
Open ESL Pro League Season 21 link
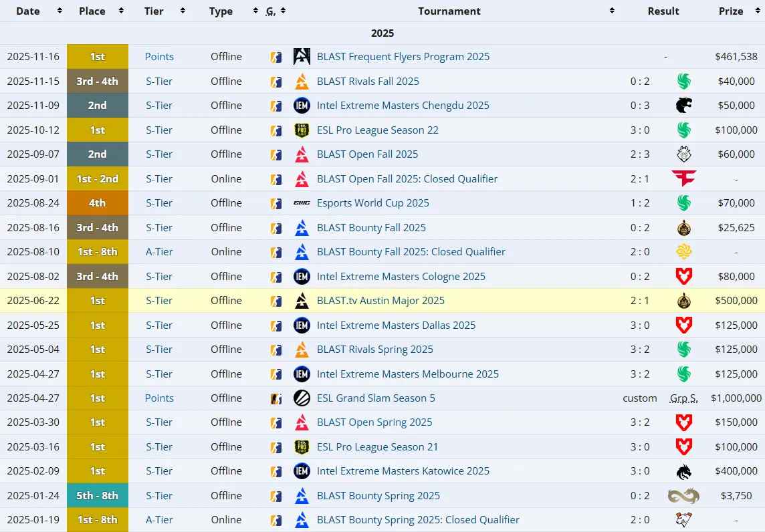377,446
